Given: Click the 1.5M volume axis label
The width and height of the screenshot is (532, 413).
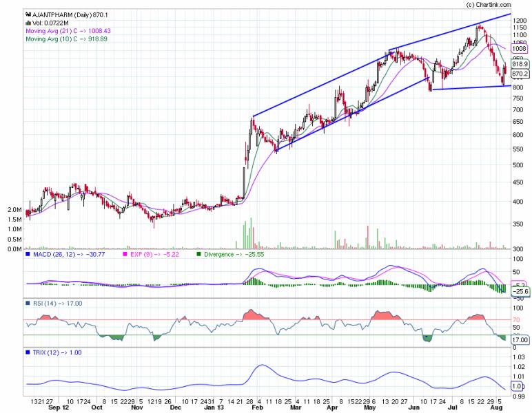Looking at the screenshot, I should (x=14, y=219).
